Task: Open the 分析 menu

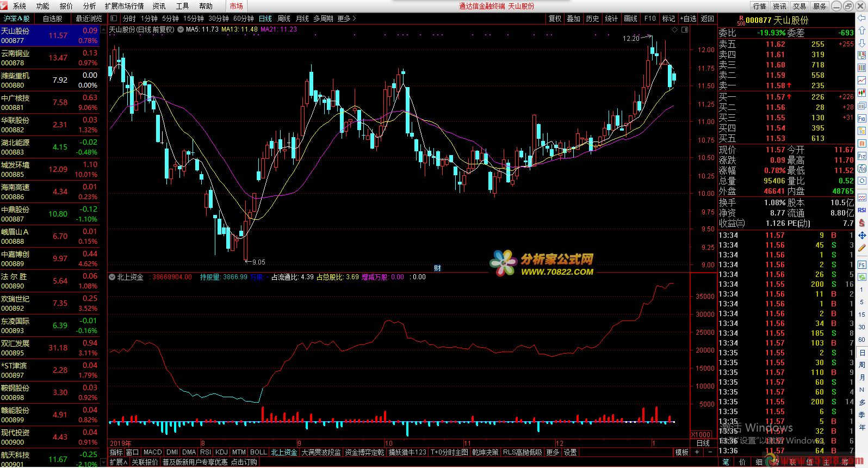Action: pyautogui.click(x=90, y=6)
